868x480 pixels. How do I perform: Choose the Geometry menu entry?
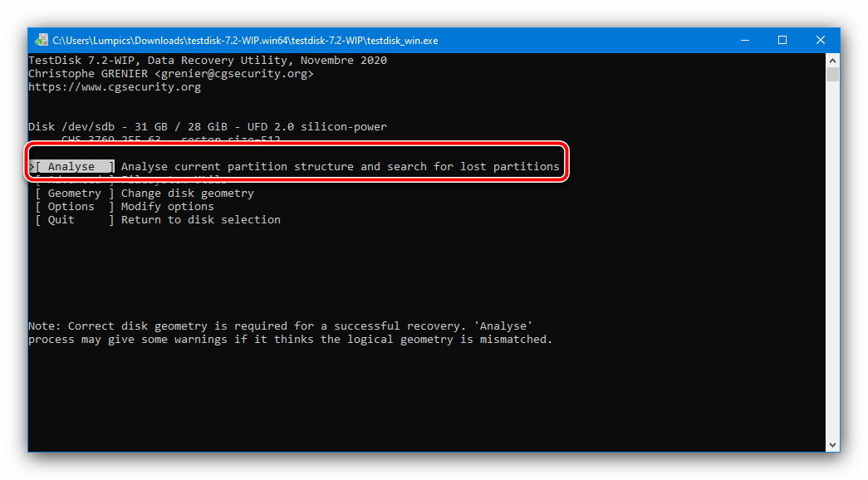[x=74, y=193]
